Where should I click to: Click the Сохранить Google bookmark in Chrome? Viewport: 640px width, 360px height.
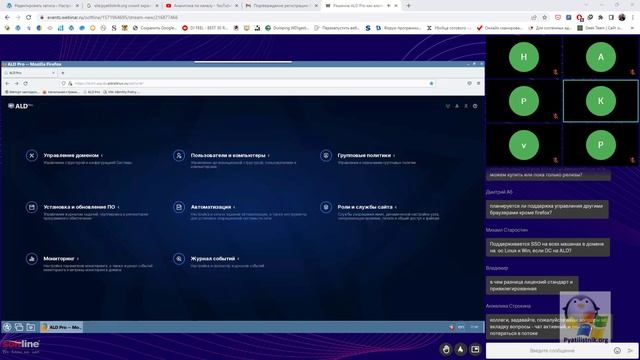pyautogui.click(x=155, y=28)
